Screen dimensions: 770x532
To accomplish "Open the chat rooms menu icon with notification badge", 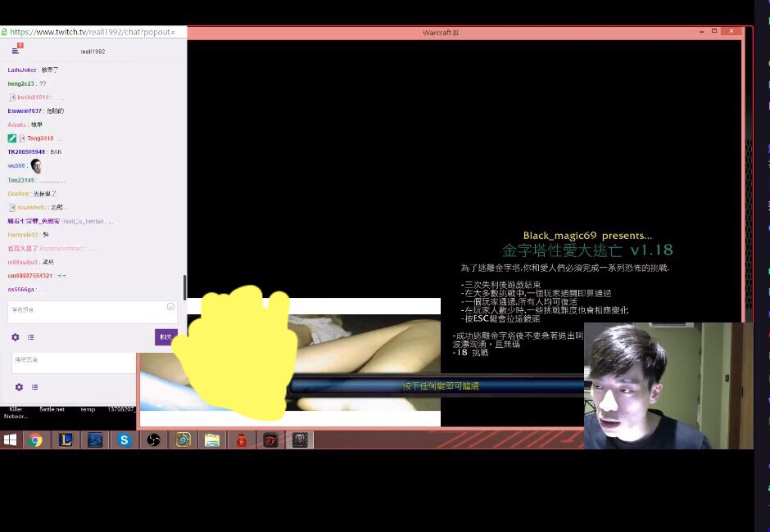I will [x=16, y=51].
